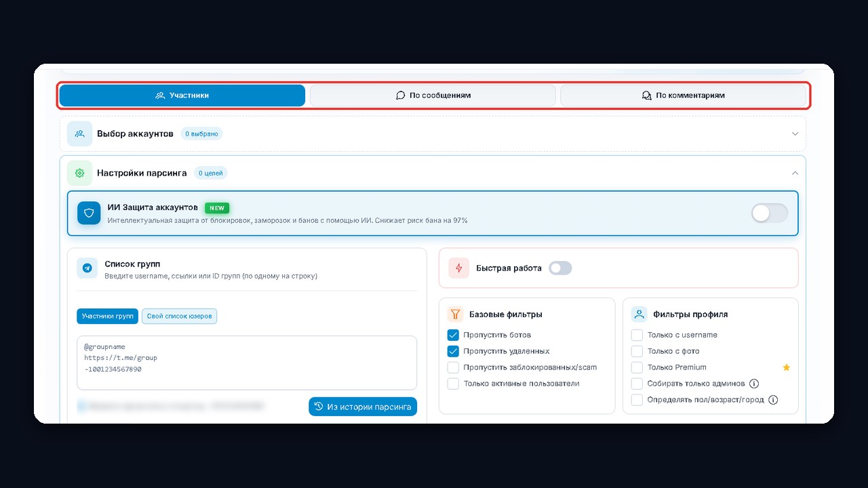Click the info icon next to Определять пол/возраст/город
Image resolution: width=868 pixels, height=488 pixels.
click(773, 400)
